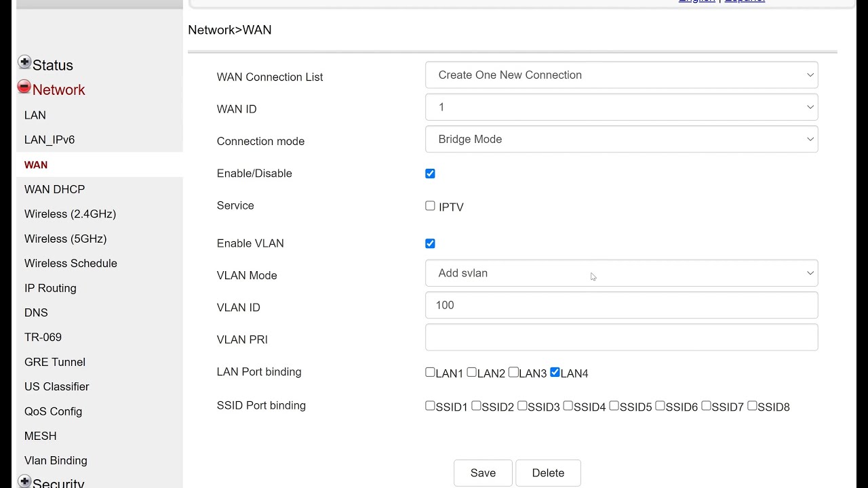The width and height of the screenshot is (868, 488).
Task: Save the WAN configuration
Action: (483, 473)
